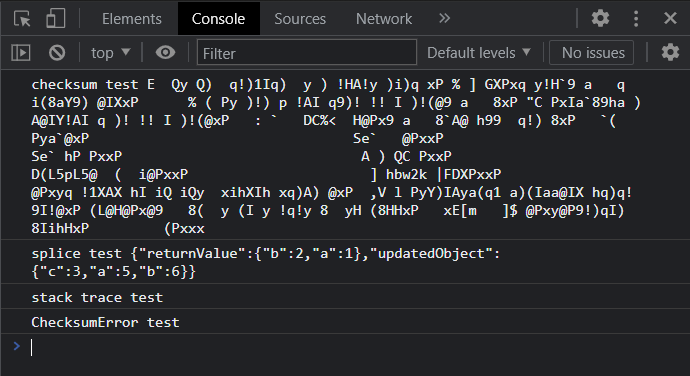Toggle the device toolbar icon
This screenshot has width=690, height=376.
[55, 19]
